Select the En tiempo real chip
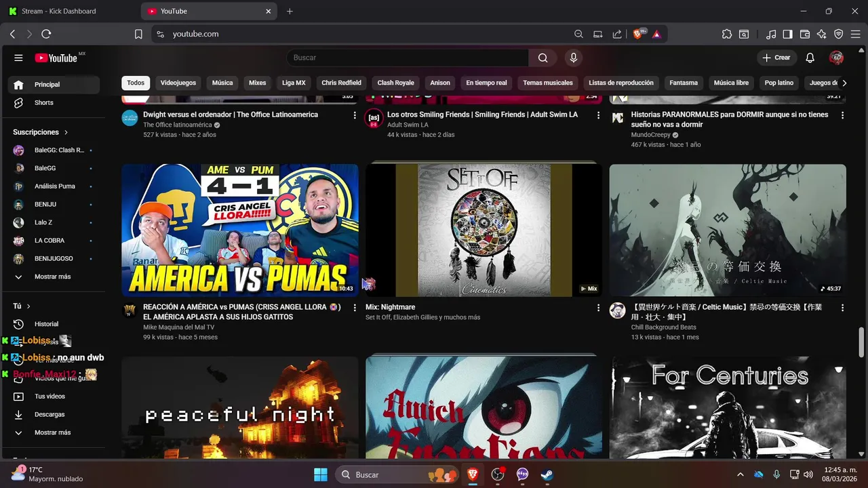868x488 pixels. tap(486, 83)
